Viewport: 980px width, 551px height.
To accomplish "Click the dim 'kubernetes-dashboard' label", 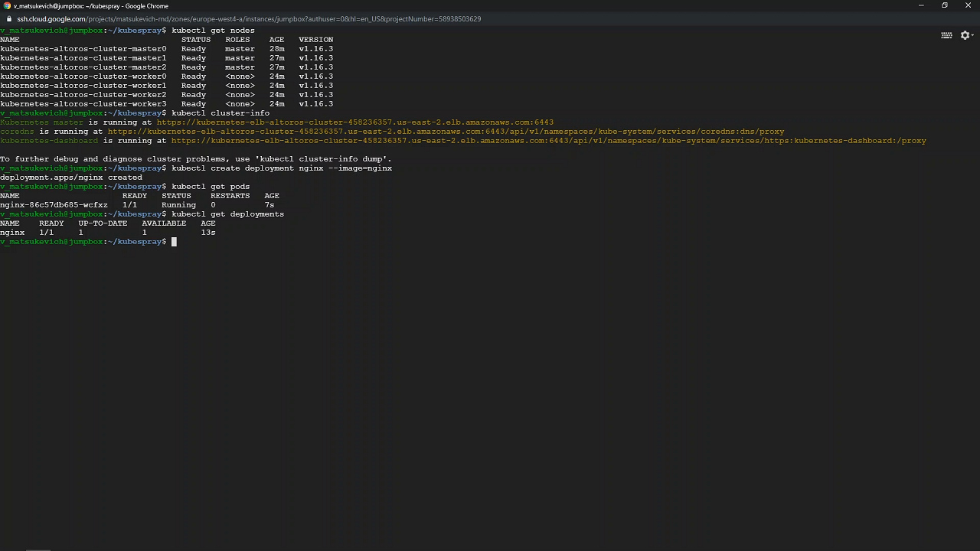I will (49, 141).
